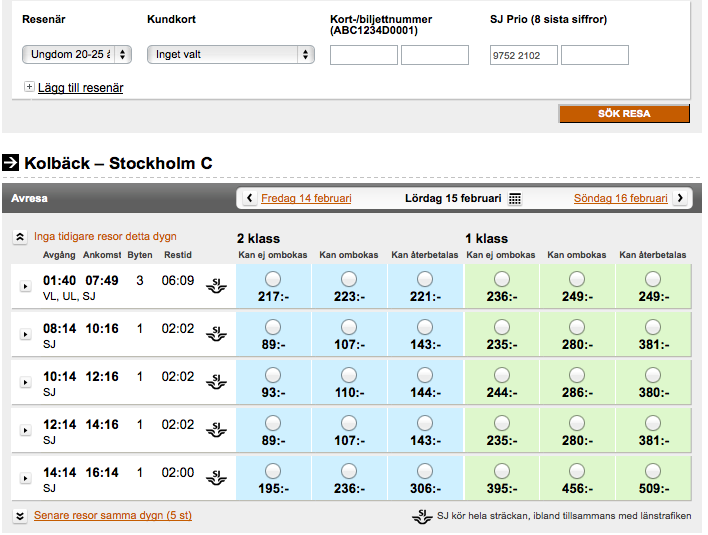The width and height of the screenshot is (708, 535).
Task: Open the Kundkort dropdown showing Inget valt
Action: tap(231, 55)
